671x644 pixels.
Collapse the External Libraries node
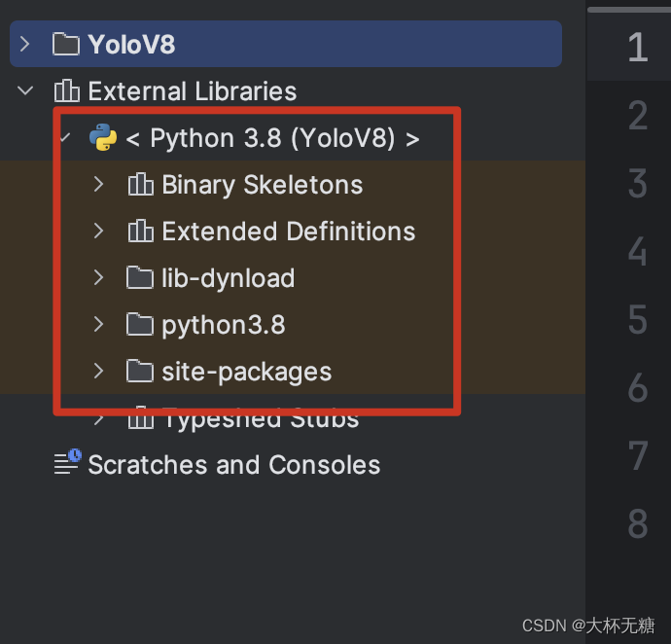[25, 91]
